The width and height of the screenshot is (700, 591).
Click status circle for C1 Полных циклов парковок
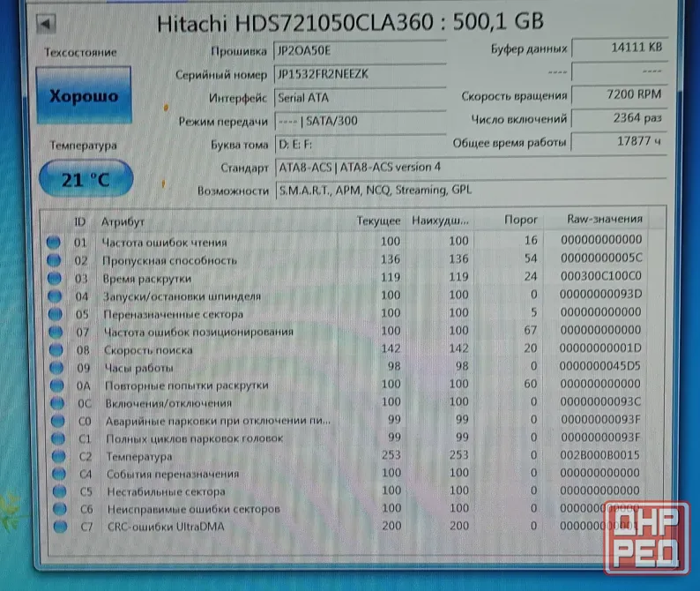coord(58,438)
